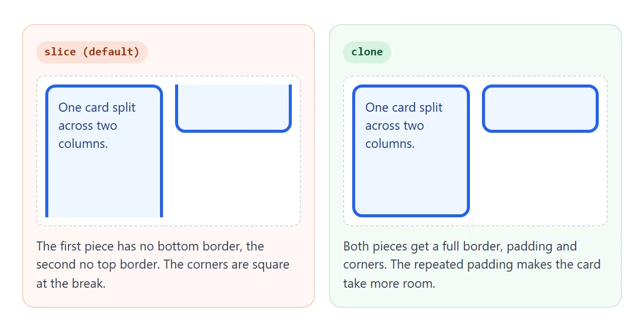
Task: Click the text "take more room."
Action: (389, 284)
